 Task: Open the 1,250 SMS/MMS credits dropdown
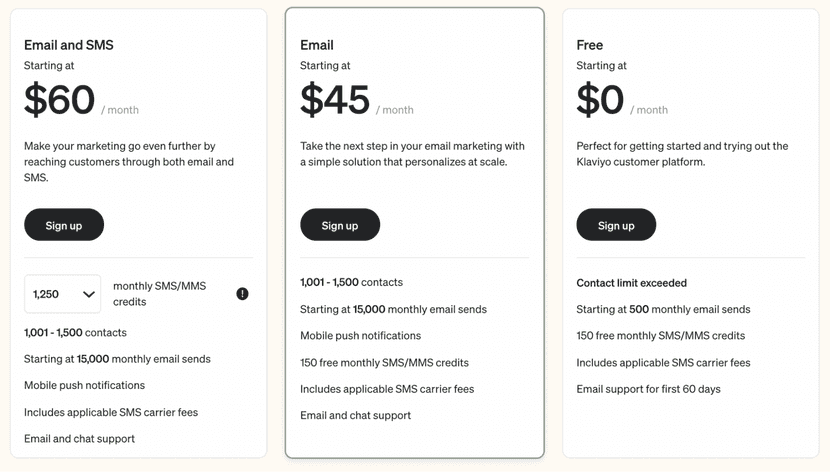(x=63, y=294)
